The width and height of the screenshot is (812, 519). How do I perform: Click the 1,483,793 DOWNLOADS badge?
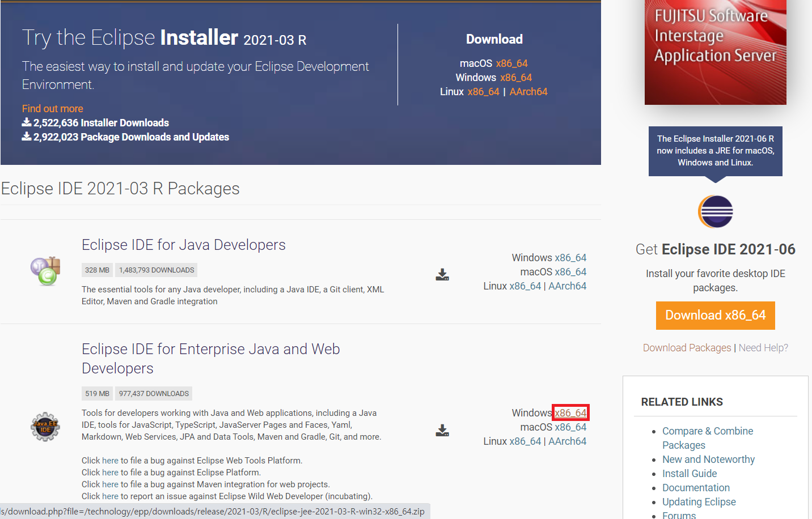coord(157,270)
